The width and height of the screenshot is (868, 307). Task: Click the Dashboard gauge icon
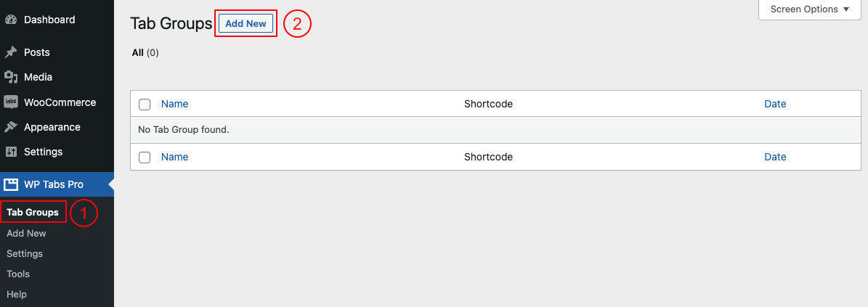tap(11, 20)
